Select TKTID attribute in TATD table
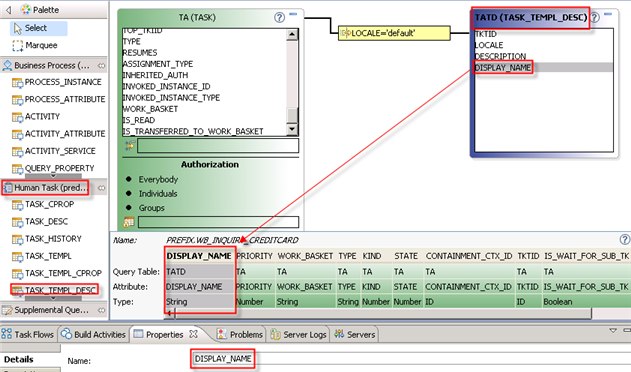The height and width of the screenshot is (372, 631). 486,34
